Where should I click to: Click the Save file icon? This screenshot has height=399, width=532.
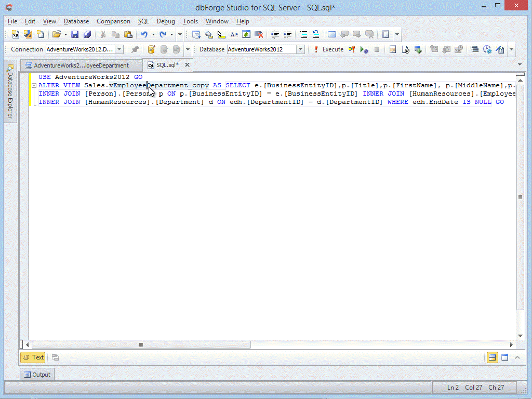pyautogui.click(x=75, y=35)
